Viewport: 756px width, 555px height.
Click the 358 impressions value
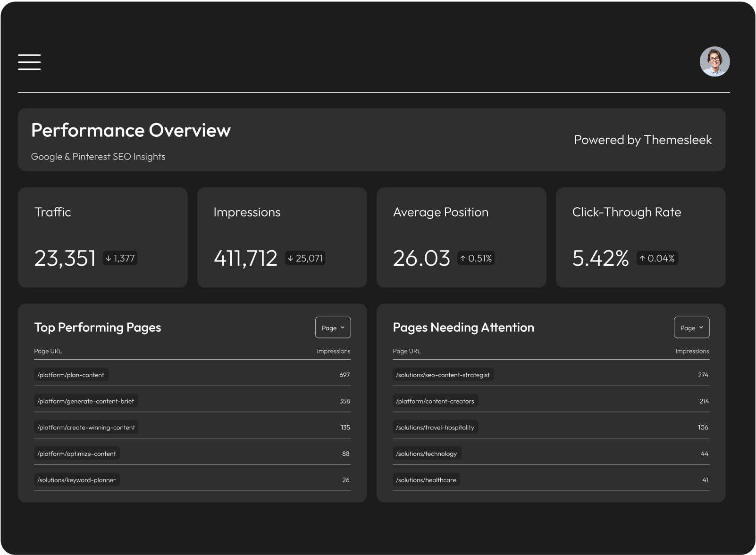[344, 401]
